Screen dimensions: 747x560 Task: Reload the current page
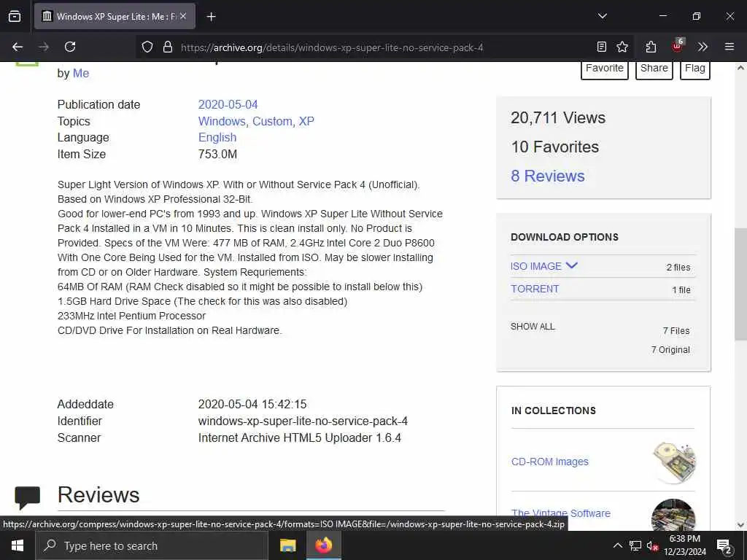tap(70, 47)
